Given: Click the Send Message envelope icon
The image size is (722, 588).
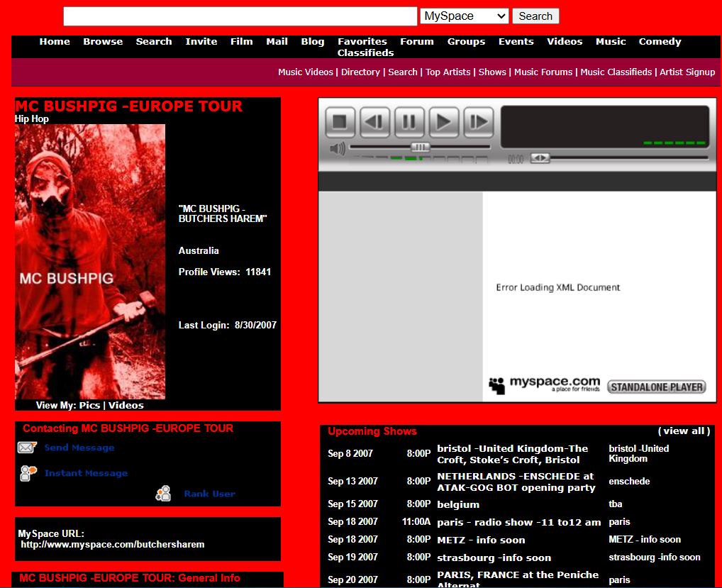Looking at the screenshot, I should click(27, 448).
